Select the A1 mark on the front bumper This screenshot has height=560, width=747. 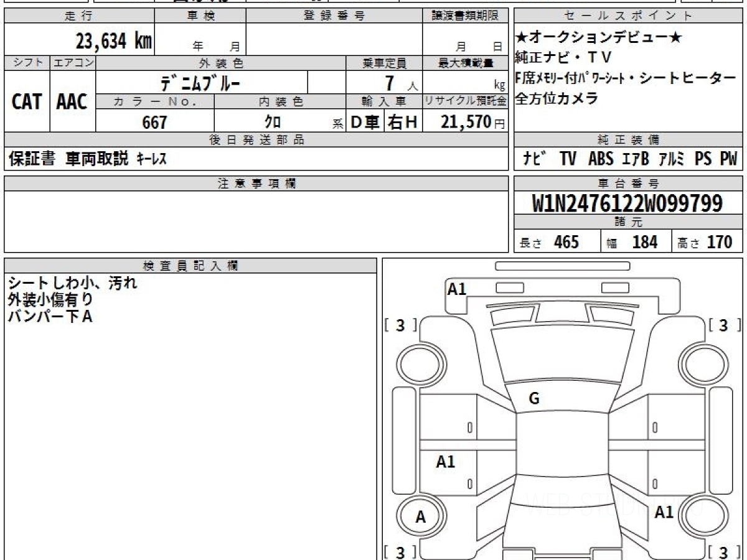pyautogui.click(x=457, y=289)
